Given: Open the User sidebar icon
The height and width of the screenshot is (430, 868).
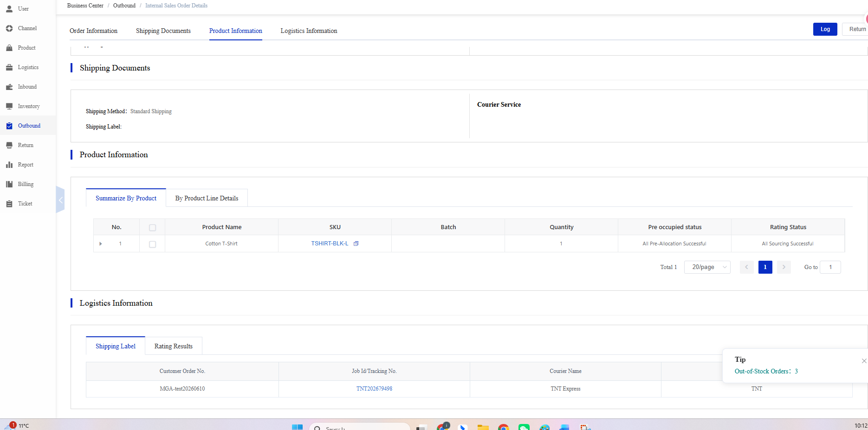Looking at the screenshot, I should (x=9, y=9).
